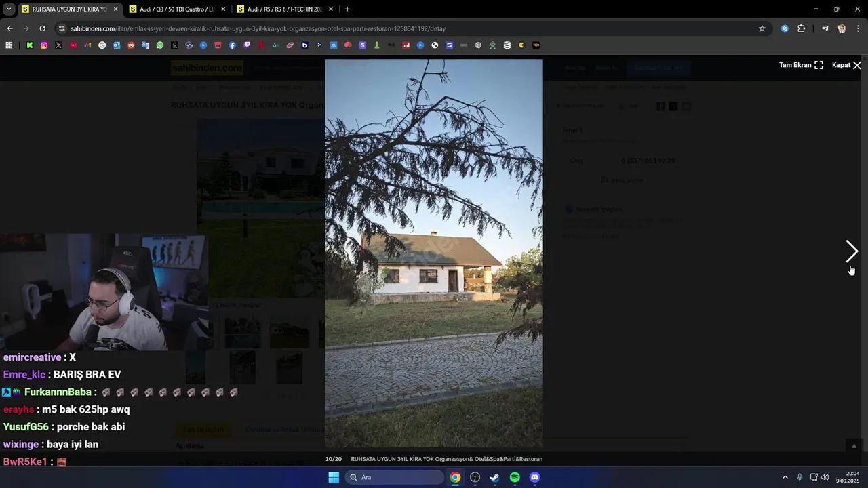Open the Twitch bookmark
The height and width of the screenshot is (488, 868).
247,45
